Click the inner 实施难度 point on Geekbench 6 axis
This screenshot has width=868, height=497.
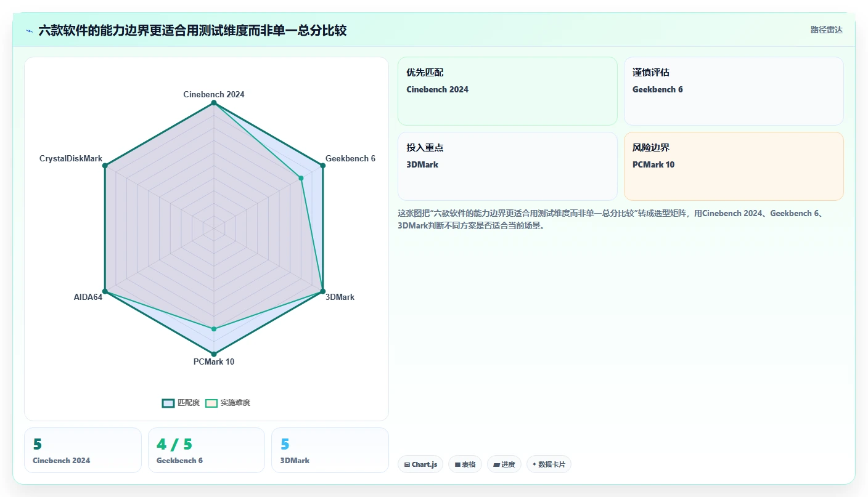click(301, 179)
